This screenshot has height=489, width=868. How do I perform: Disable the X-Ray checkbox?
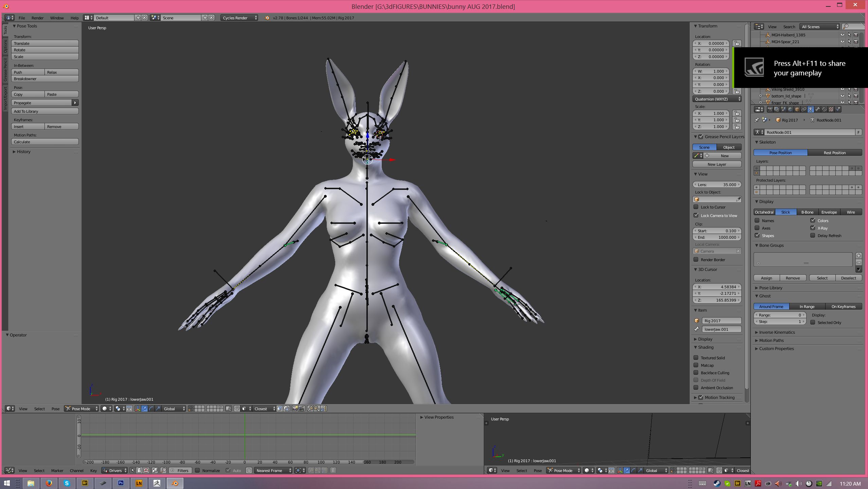813,228
